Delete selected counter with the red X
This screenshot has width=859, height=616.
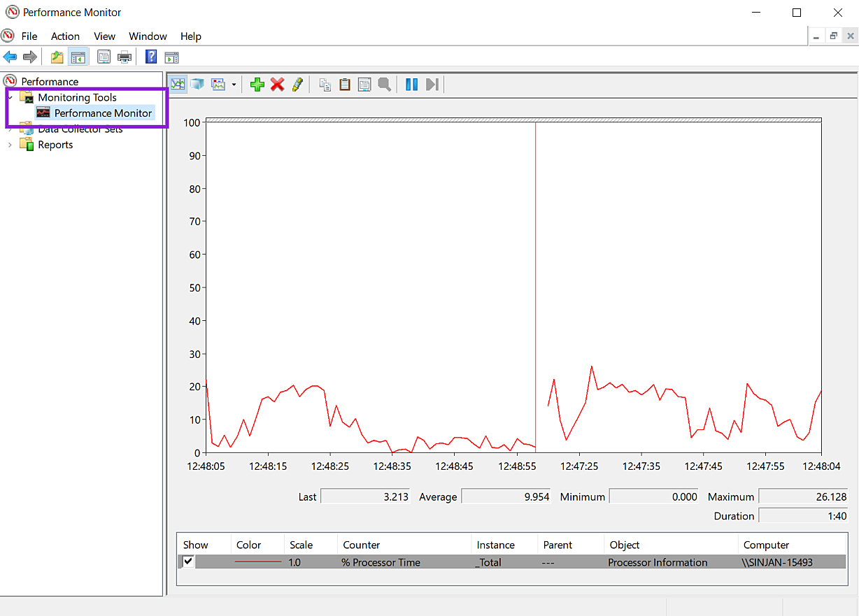(278, 85)
